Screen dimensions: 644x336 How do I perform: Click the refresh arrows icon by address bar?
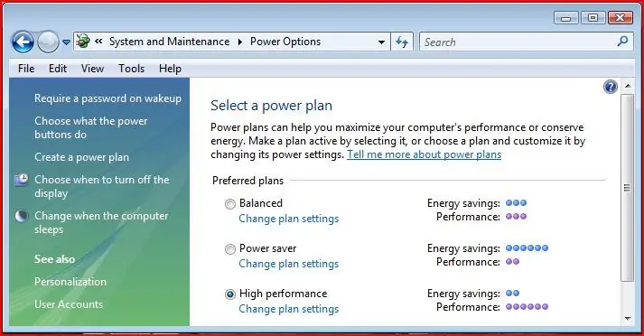point(402,42)
